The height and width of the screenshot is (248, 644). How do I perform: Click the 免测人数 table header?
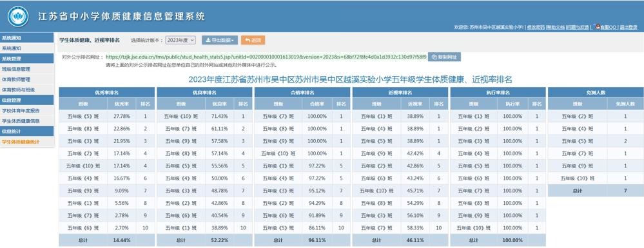pyautogui.click(x=596, y=92)
